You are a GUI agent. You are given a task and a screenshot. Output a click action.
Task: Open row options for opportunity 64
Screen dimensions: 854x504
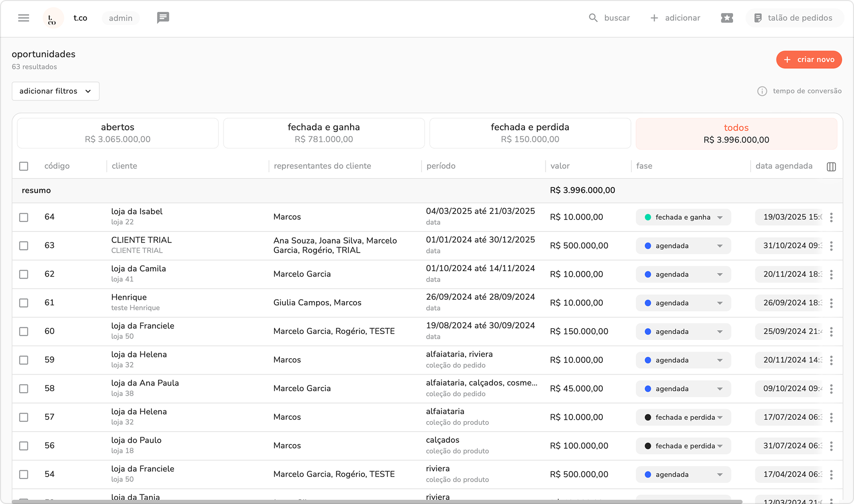(x=831, y=217)
